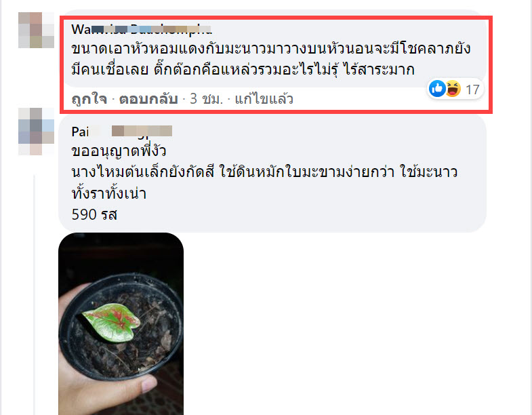532x415 pixels.
Task: Click the red-green caladium leaf in the photo
Action: [111, 323]
